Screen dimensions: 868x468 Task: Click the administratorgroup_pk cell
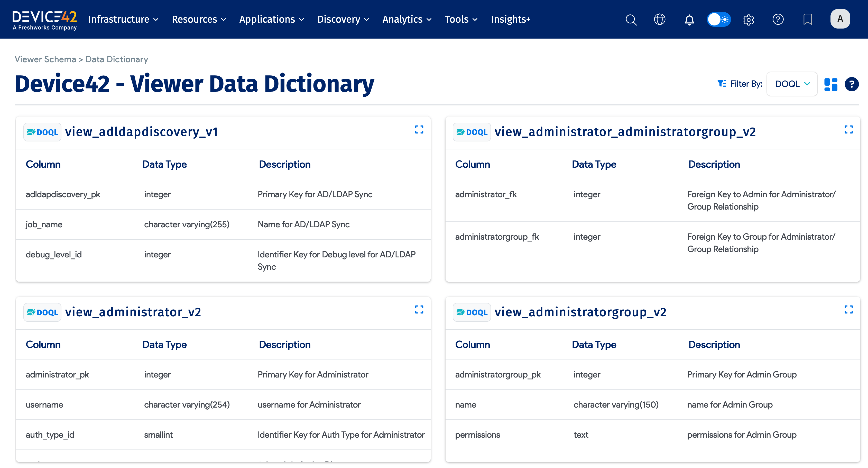pyautogui.click(x=498, y=375)
